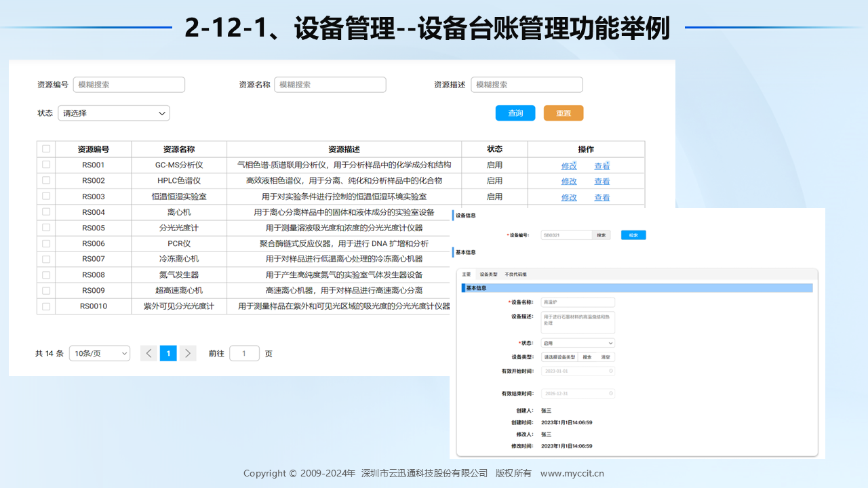Tick the select-all checkbox in table header
This screenshot has width=868, height=488.
point(46,149)
